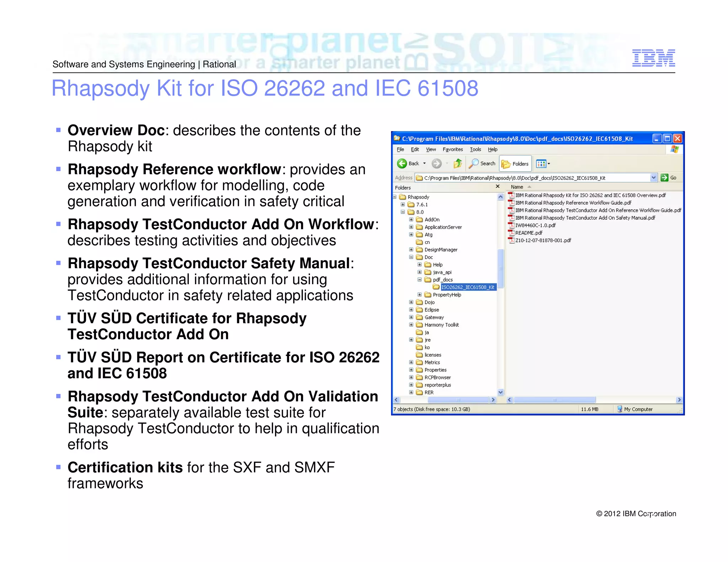Viewport: 728px width, 562px height.
Task: Expand the AddOn folder node
Action: click(411, 219)
